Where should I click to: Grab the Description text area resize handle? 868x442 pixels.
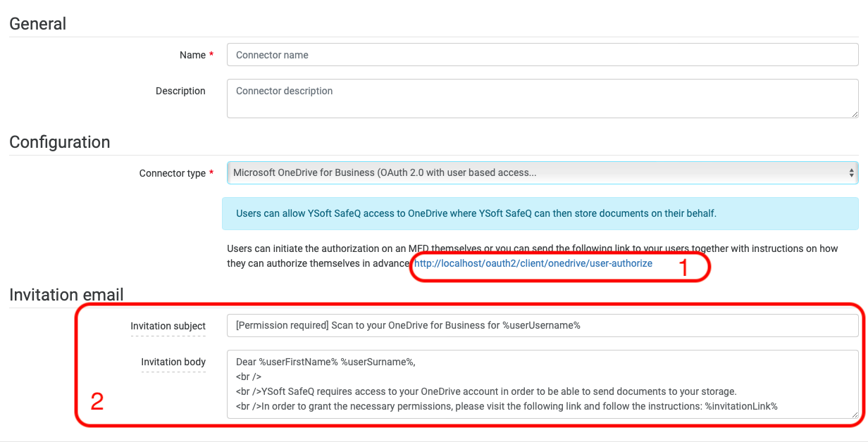855,114
